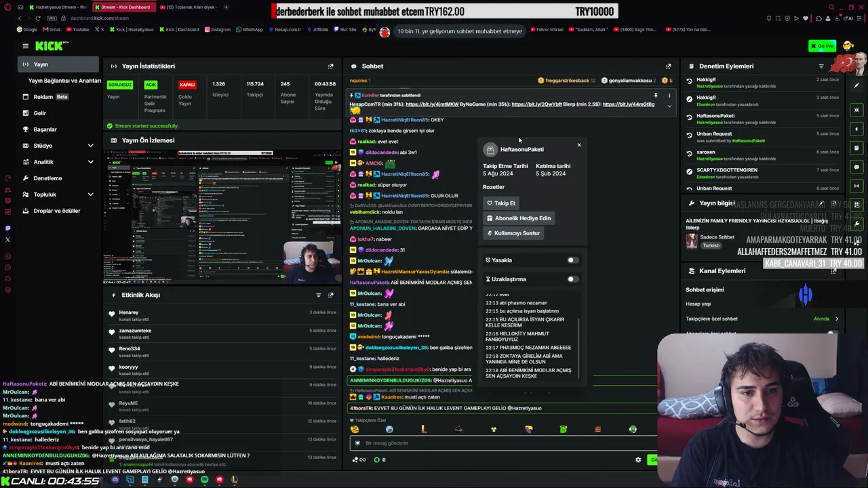
Task: Click Abonelik Hediye Edin button
Action: pyautogui.click(x=519, y=218)
